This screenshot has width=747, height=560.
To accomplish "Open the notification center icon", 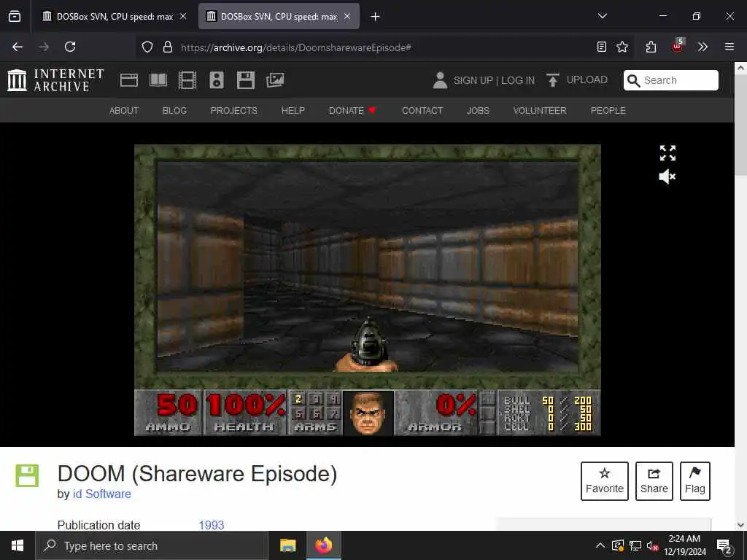I will 724,546.
